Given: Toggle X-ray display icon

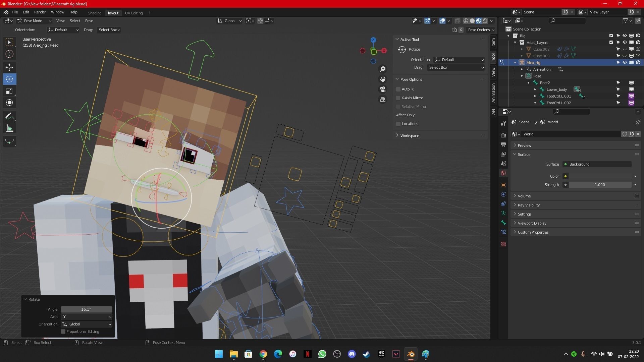Looking at the screenshot, I should coord(457,21).
